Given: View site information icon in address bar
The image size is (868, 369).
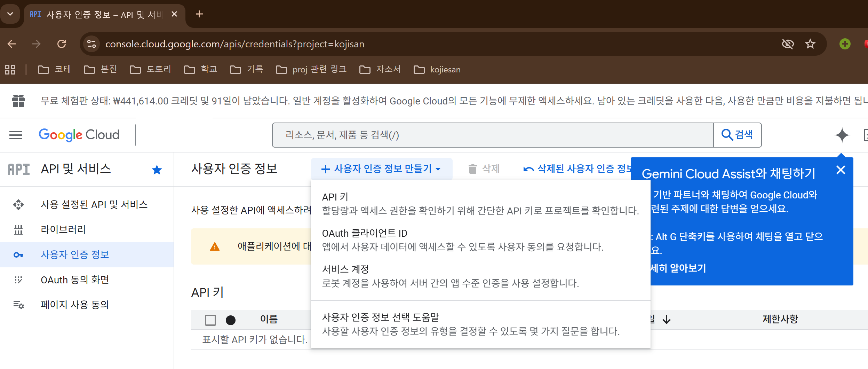Looking at the screenshot, I should pos(91,44).
